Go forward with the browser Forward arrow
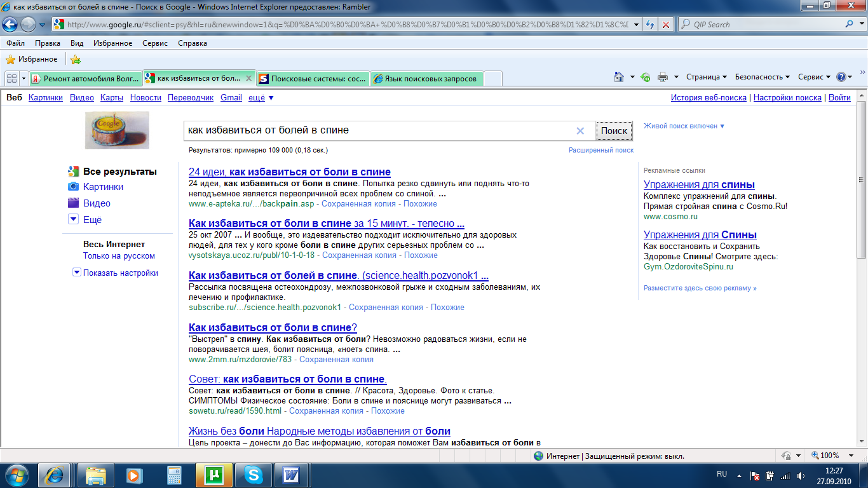Screen dimensions: 868x488 29,25
